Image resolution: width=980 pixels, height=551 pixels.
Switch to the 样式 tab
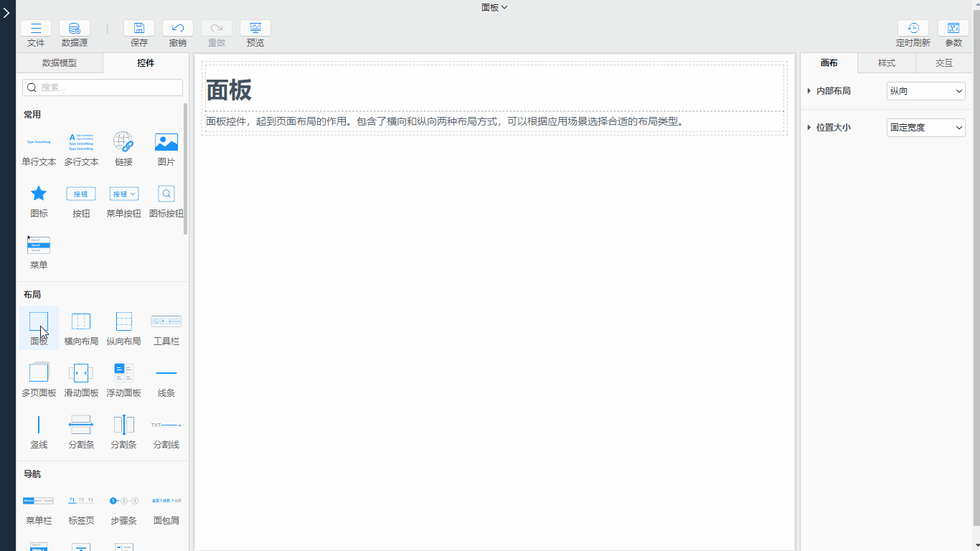(x=887, y=63)
